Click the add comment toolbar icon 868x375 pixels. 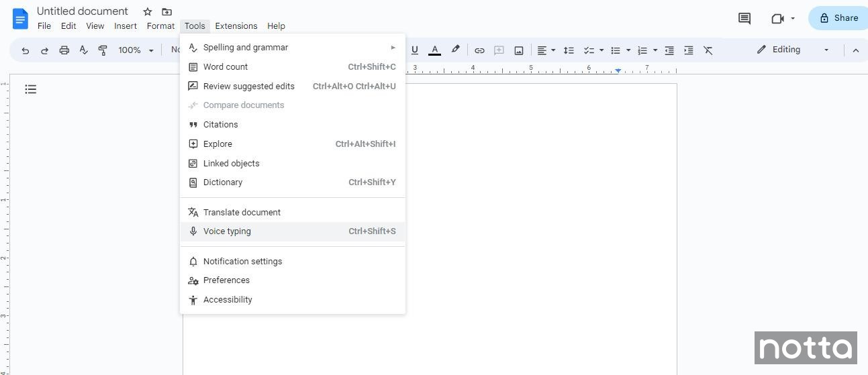coord(499,50)
